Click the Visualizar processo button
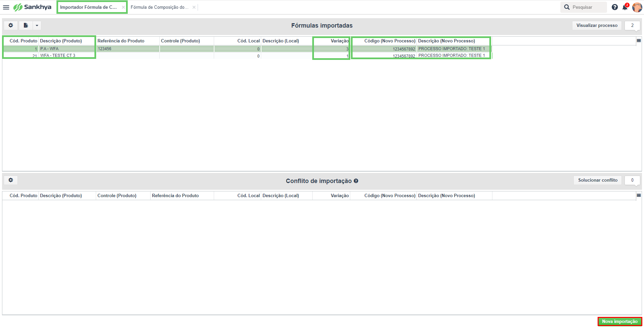This screenshot has height=328, width=644. [x=597, y=25]
